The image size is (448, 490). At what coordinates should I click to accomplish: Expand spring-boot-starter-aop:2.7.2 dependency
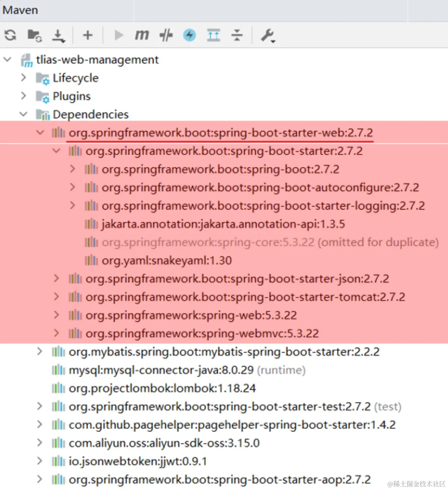click(40, 479)
